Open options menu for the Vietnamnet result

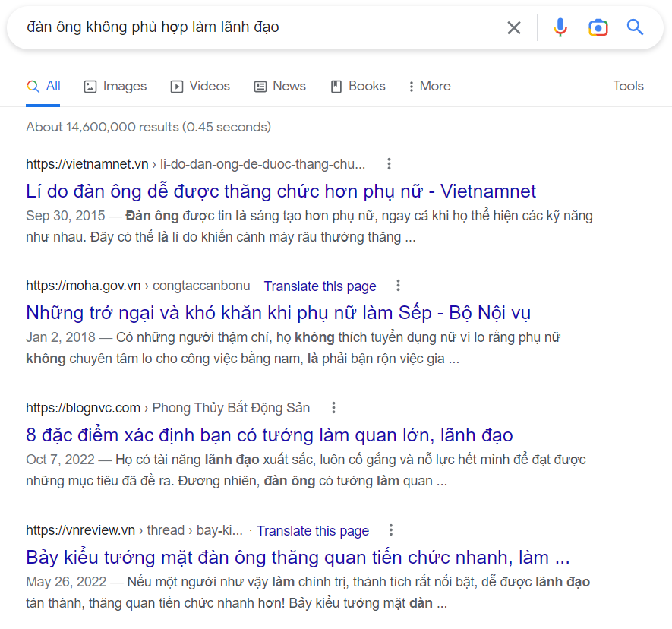[x=389, y=163]
